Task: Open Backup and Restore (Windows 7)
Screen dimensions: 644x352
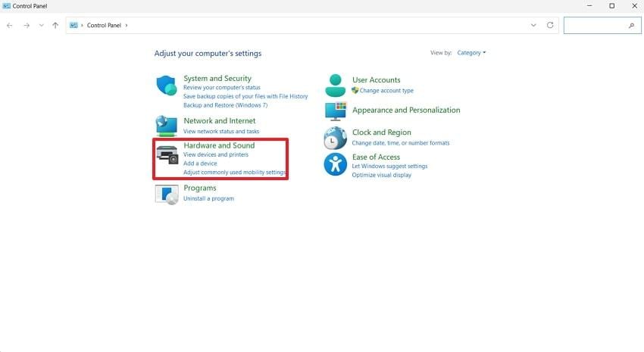Action: point(226,105)
